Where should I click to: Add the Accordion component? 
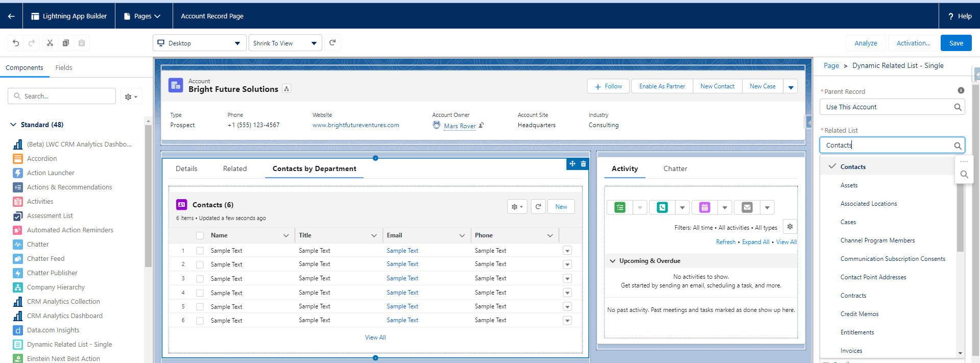pos(42,159)
